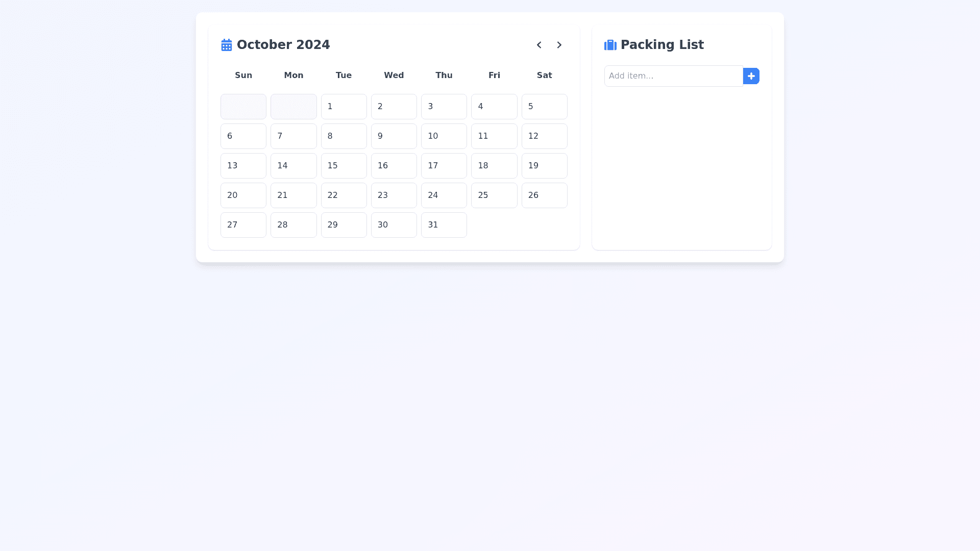The width and height of the screenshot is (980, 551).
Task: Click the first empty Sunday cell
Action: point(243,107)
